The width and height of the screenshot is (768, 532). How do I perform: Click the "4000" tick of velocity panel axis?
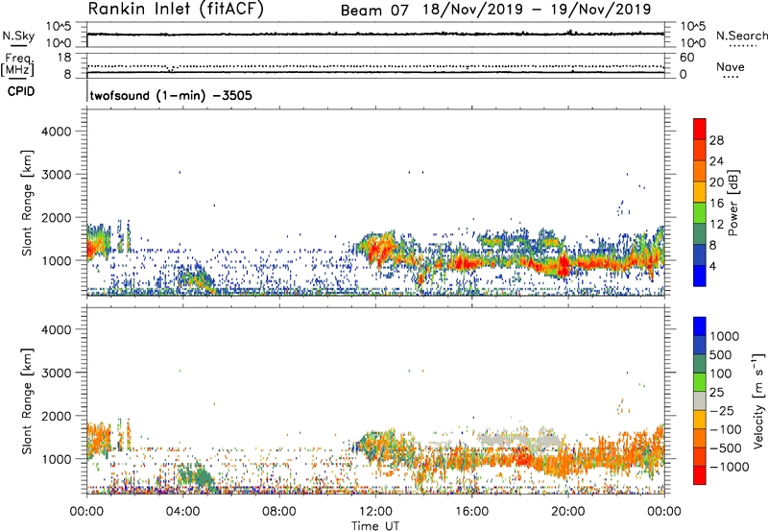[x=56, y=329]
